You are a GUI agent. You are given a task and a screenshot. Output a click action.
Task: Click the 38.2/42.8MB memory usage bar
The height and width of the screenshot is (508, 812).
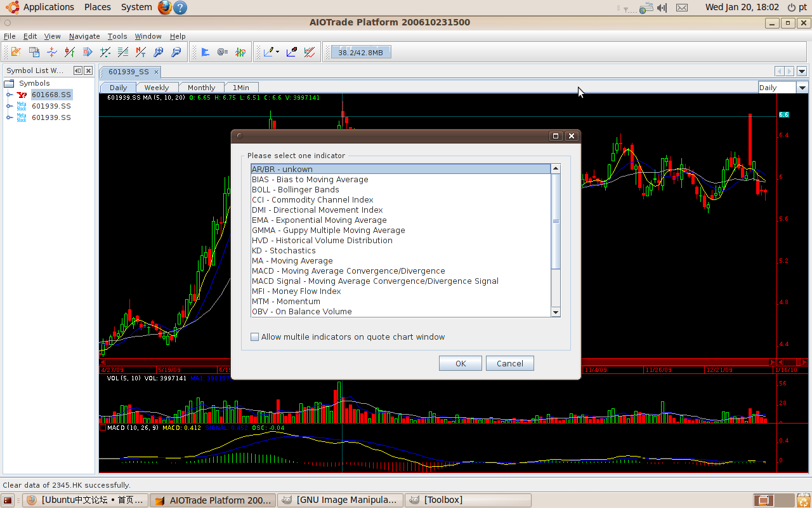point(360,52)
